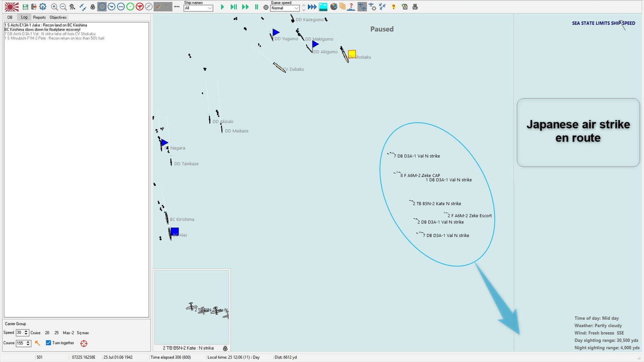This screenshot has height=362, width=644.
Task: Toggle the padlock icon in top toolbar
Action: 93,7
